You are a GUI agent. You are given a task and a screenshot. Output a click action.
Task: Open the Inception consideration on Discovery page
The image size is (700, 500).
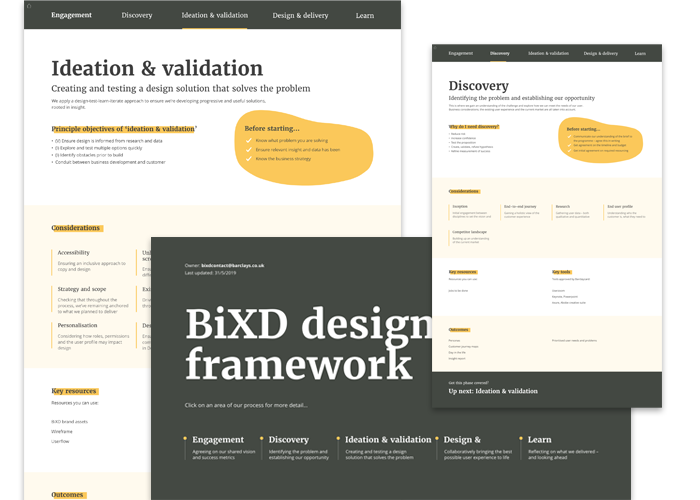471,212
